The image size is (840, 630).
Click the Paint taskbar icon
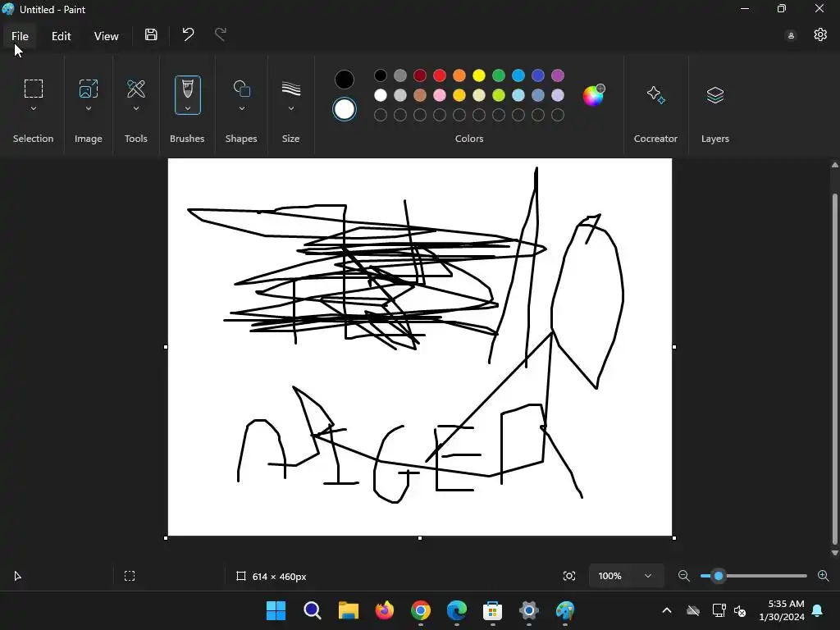pyautogui.click(x=564, y=610)
